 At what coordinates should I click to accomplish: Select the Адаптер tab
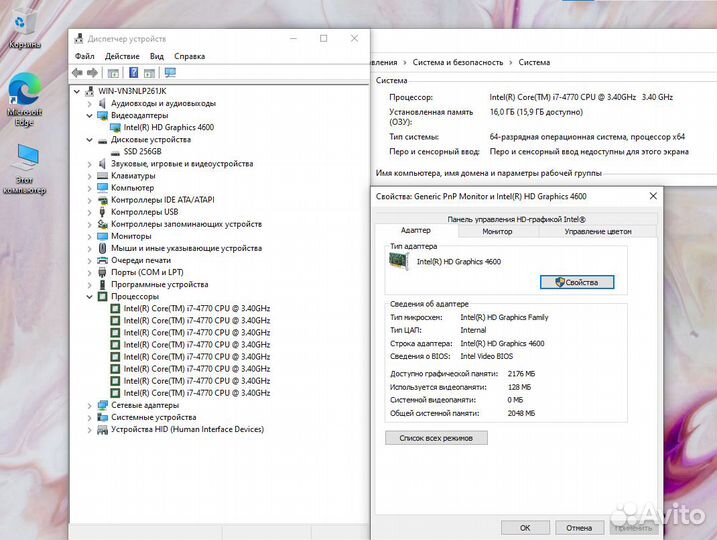[416, 230]
